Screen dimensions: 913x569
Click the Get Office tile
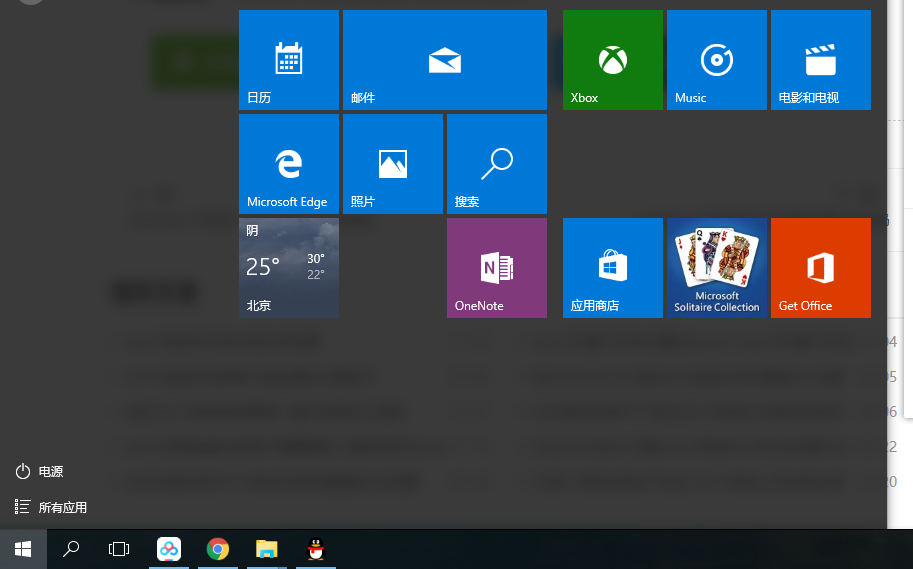point(821,268)
